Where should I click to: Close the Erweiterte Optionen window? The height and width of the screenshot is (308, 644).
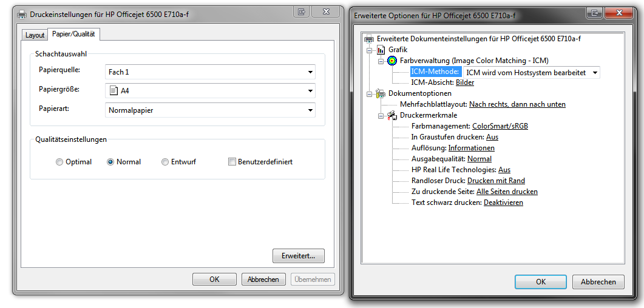pos(618,13)
